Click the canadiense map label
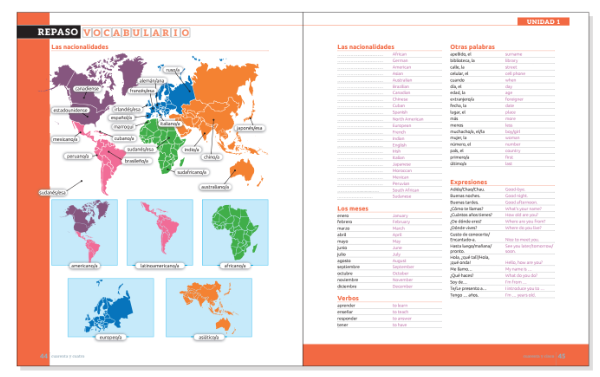Image resolution: width=600 pixels, height=377 pixels. tap(87, 88)
